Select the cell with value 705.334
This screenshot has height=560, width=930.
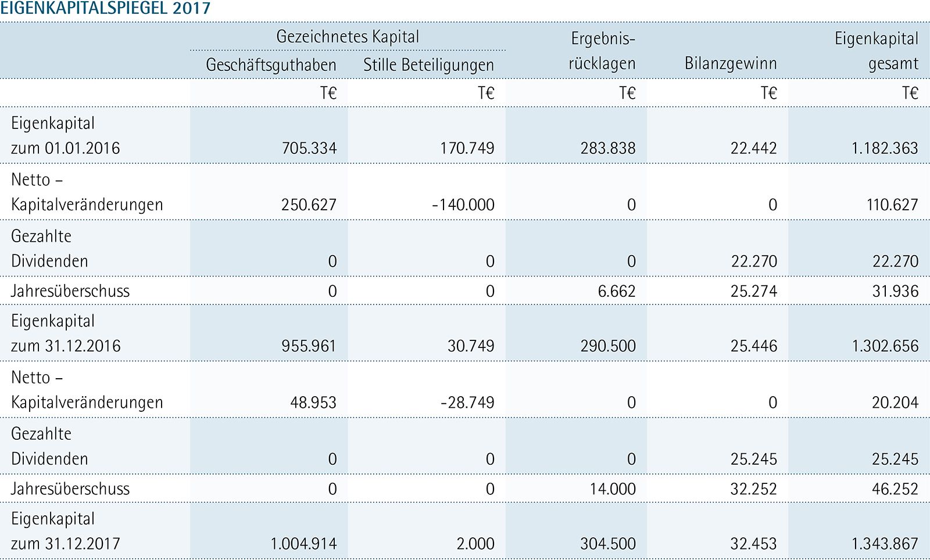click(x=309, y=148)
